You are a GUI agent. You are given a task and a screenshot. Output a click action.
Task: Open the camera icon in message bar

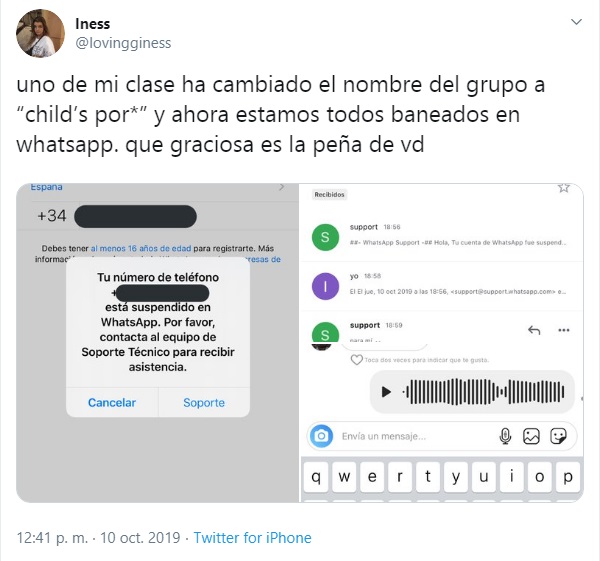click(x=321, y=436)
